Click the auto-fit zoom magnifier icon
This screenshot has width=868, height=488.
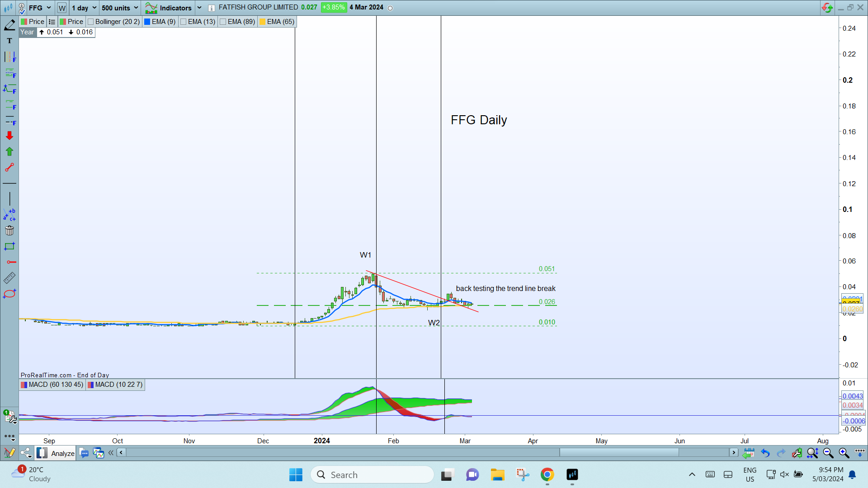(812, 453)
